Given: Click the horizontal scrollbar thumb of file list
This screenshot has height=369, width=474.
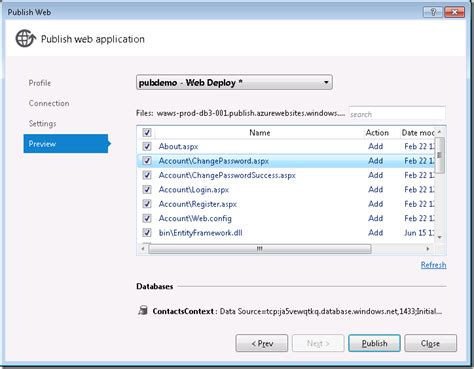Looking at the screenshot, I should (260, 249).
